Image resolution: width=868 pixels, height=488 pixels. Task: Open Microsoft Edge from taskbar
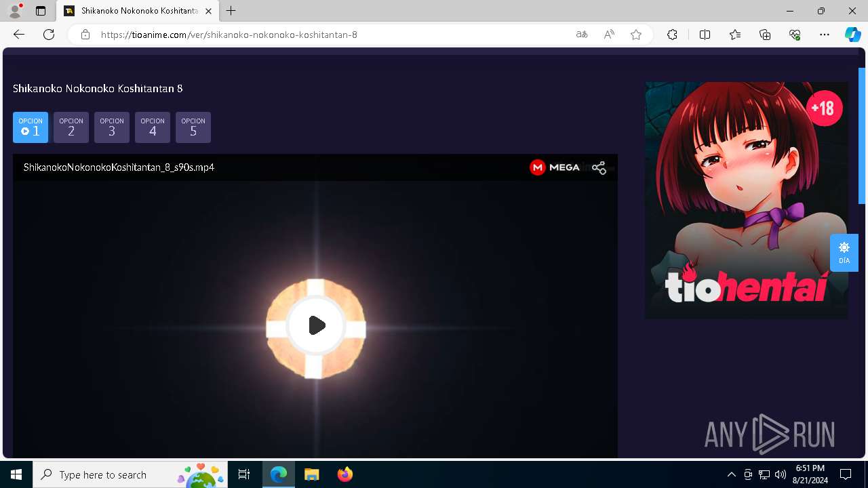point(279,474)
